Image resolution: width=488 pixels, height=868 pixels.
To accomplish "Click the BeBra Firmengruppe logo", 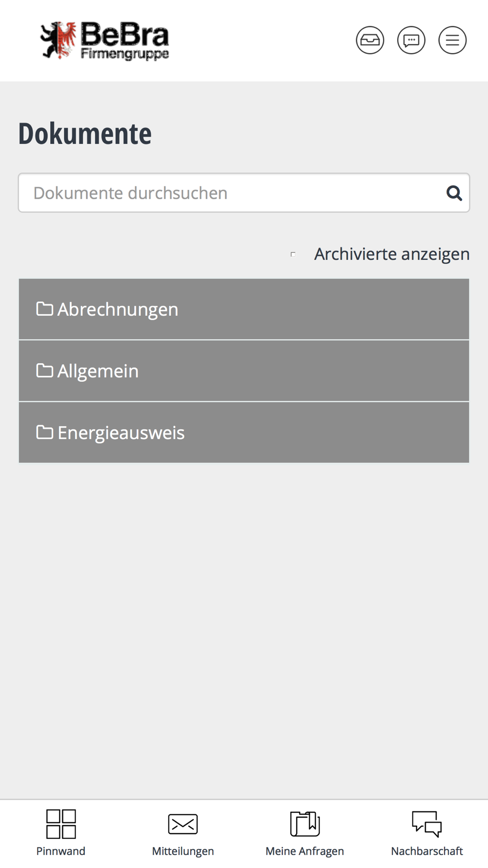I will pyautogui.click(x=105, y=41).
